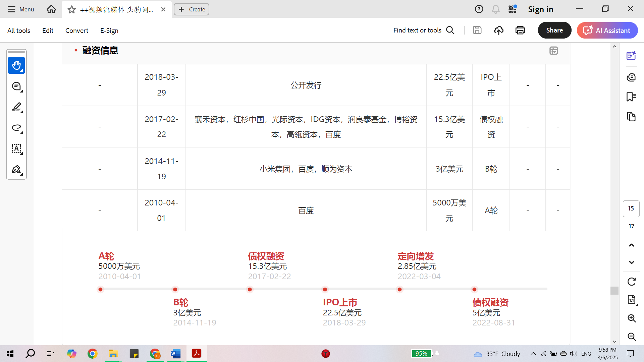
Task: Launch the AI Assistant
Action: click(607, 30)
